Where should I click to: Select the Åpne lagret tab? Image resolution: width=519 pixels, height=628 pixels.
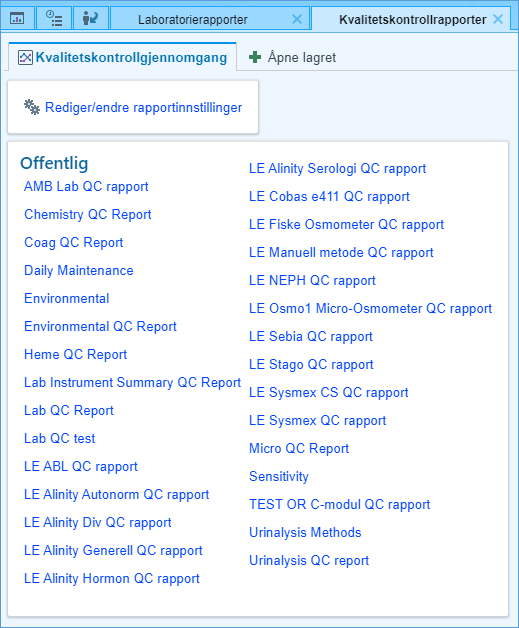(x=293, y=57)
